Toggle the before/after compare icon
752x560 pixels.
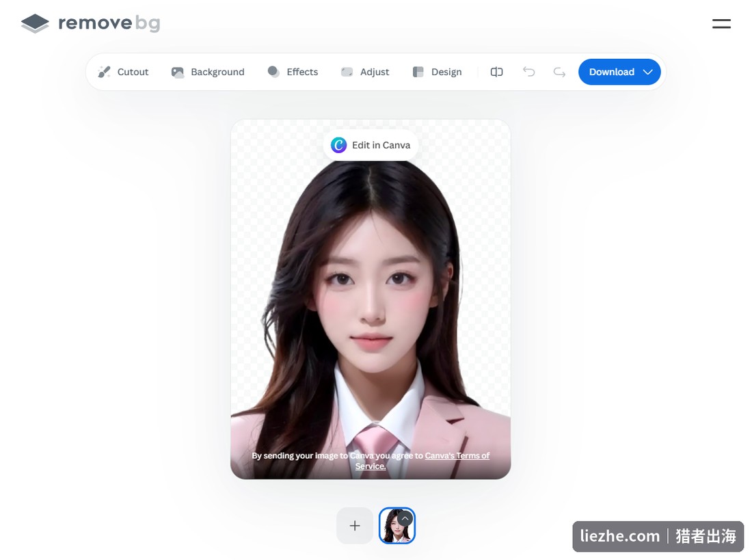(x=496, y=72)
